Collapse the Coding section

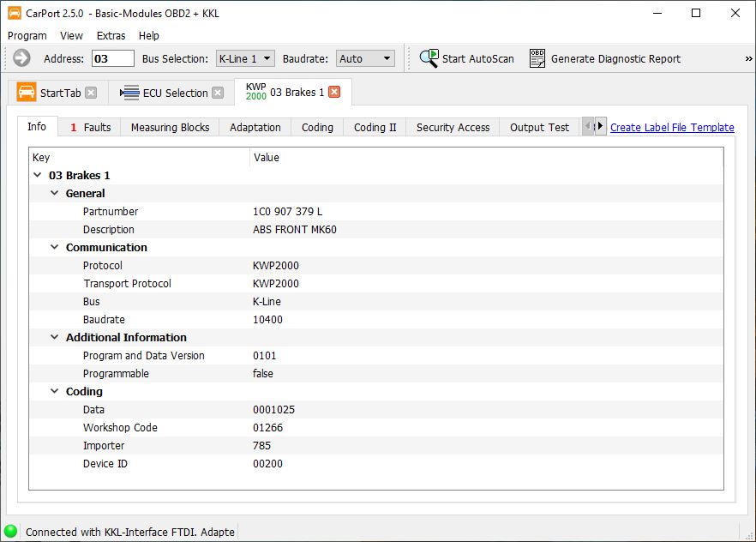point(55,391)
